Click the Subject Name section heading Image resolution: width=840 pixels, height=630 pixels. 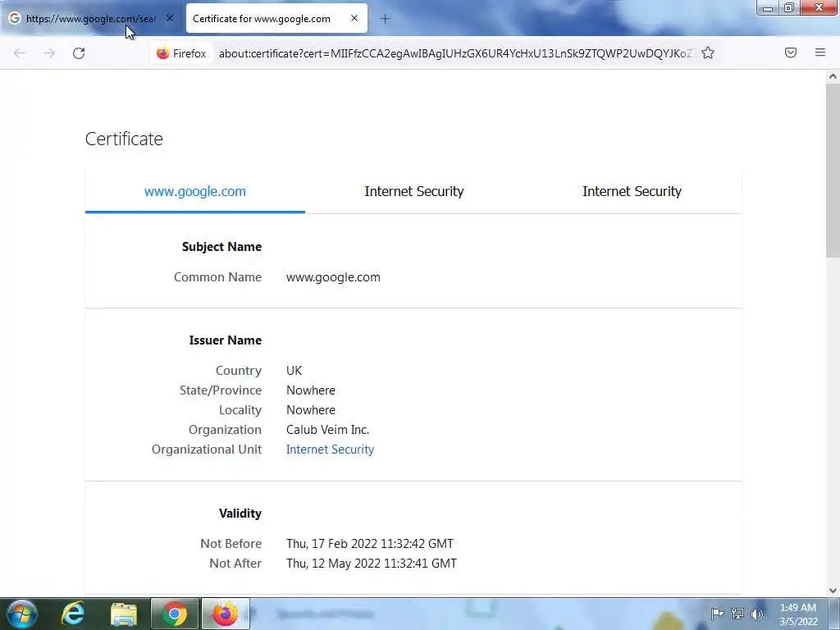tap(221, 247)
